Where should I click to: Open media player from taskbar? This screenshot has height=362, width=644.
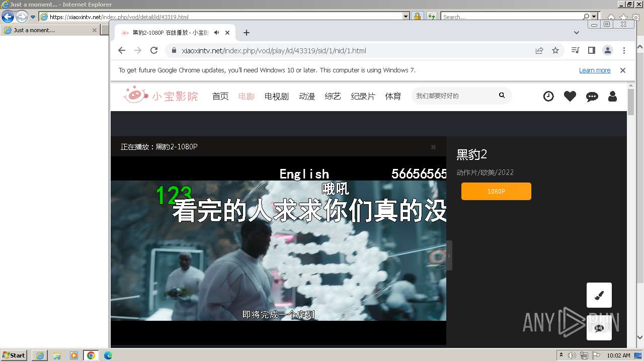coord(74,355)
